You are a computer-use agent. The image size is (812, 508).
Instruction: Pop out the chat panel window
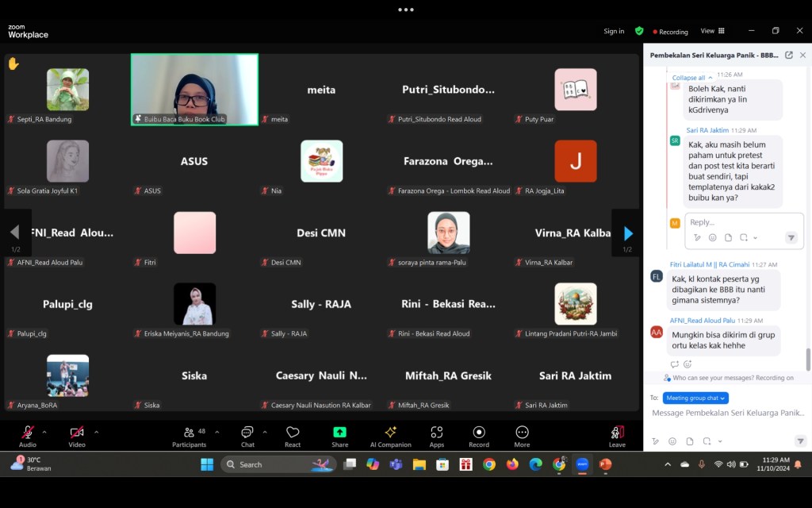788,55
